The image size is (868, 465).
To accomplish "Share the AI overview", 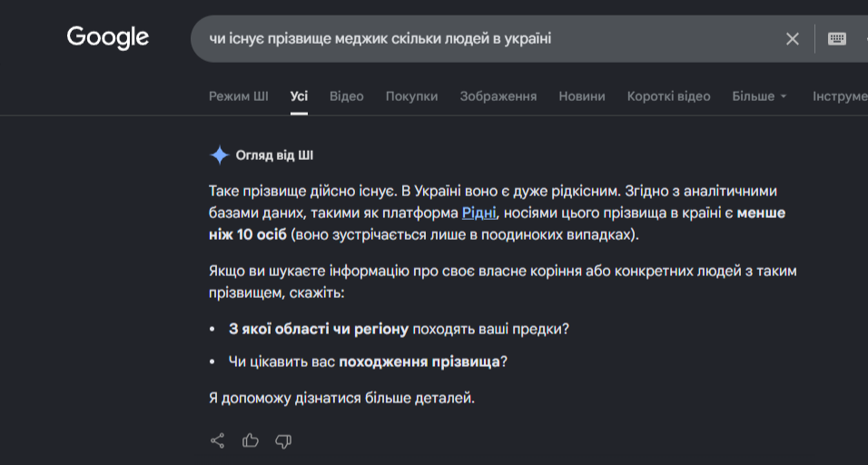I will tap(218, 440).
